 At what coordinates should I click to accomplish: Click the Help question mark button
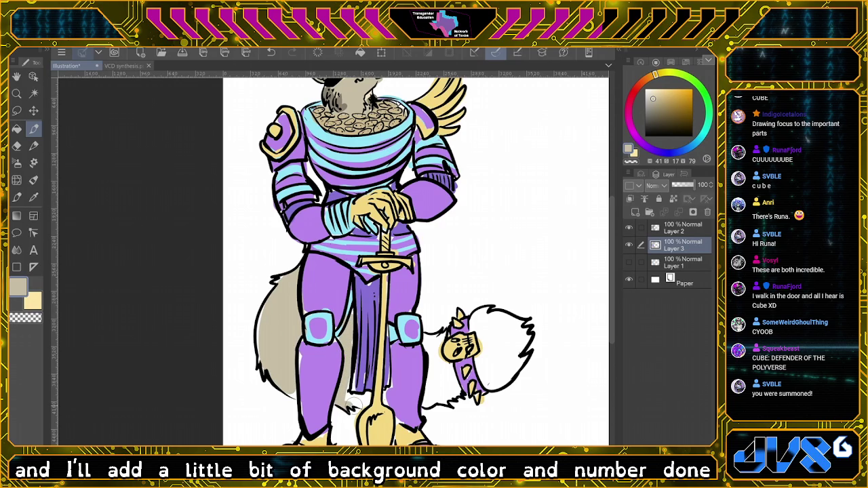(563, 52)
